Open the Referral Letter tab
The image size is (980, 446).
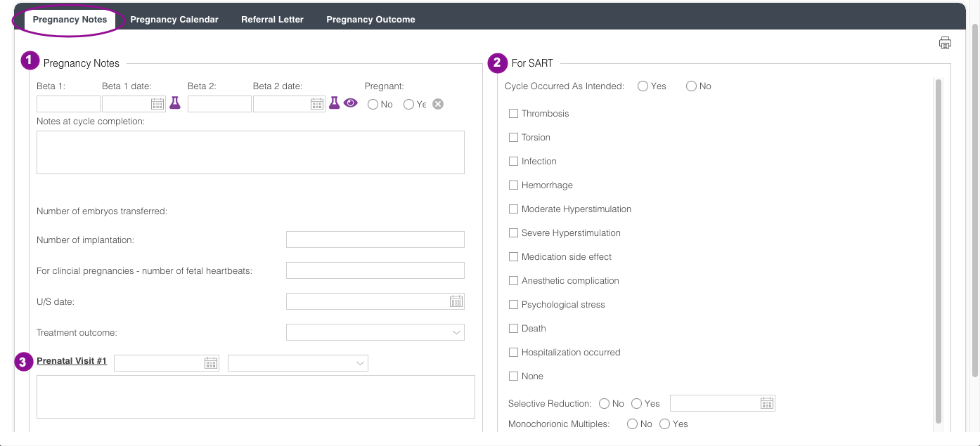tap(272, 20)
